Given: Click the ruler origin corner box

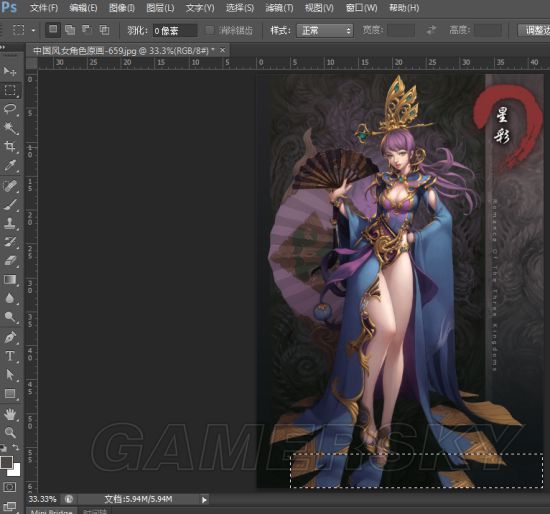Looking at the screenshot, I should click(32, 63).
